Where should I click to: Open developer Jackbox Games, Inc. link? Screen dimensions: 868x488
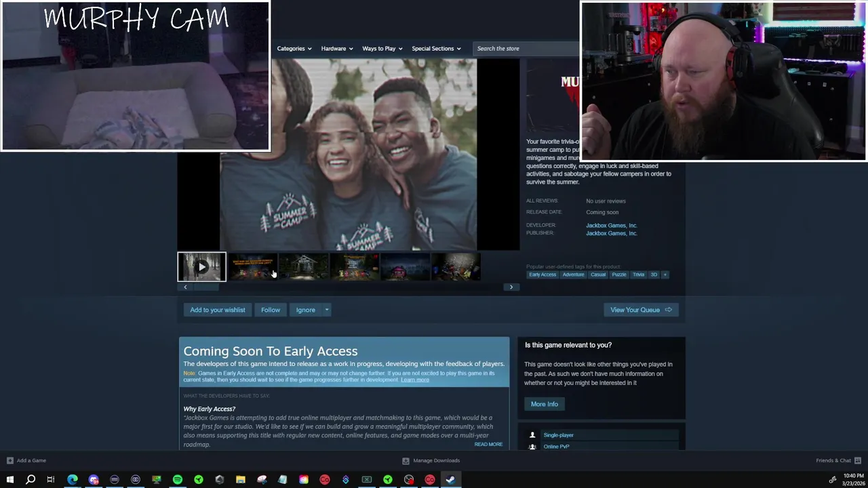pyautogui.click(x=612, y=225)
